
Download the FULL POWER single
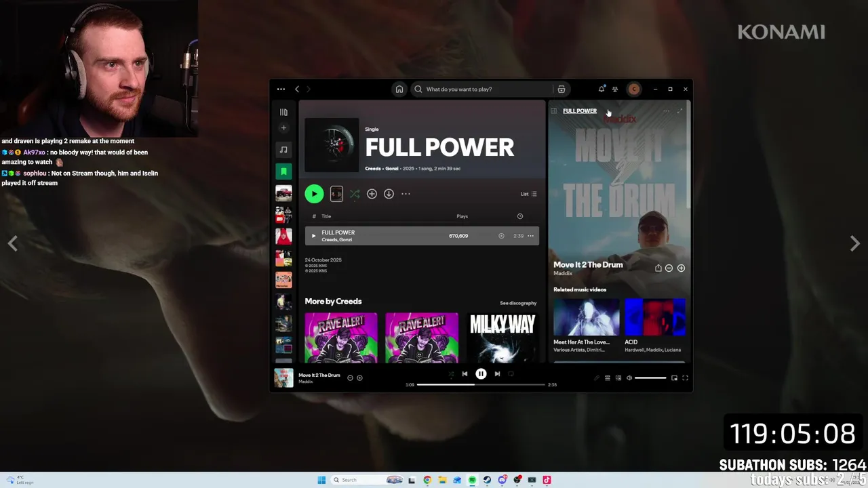click(x=389, y=194)
